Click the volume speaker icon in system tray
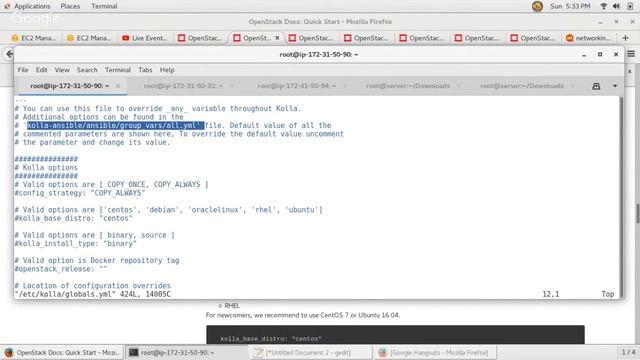This screenshot has height=360, width=640. (616, 6)
